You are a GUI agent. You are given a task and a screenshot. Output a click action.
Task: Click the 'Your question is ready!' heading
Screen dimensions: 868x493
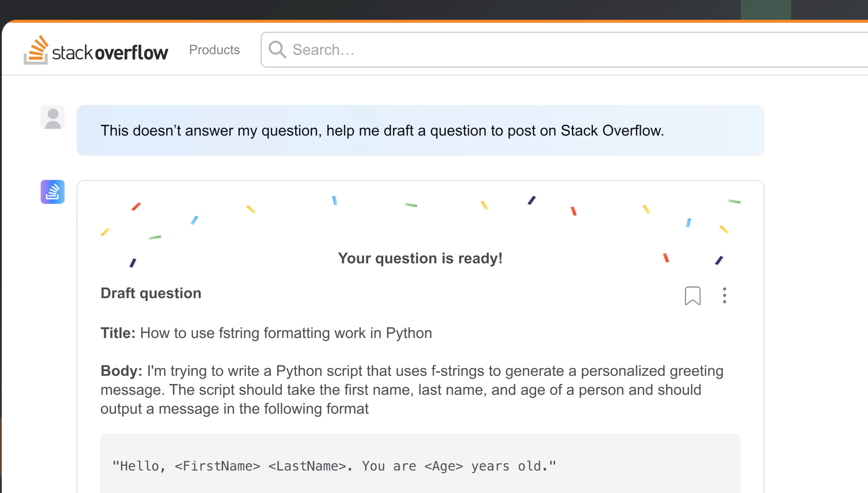pyautogui.click(x=420, y=258)
